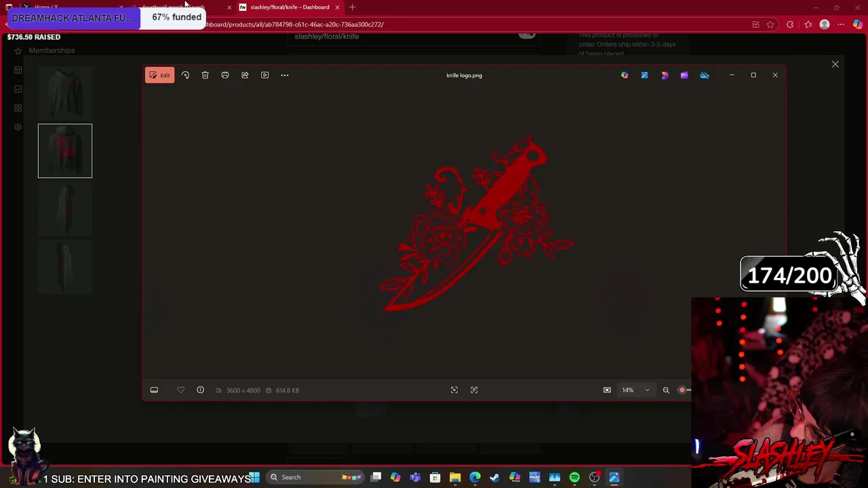Screen dimensions: 868x488
Task: Select the bottom product thumbnail in the sidebar
Action: click(x=65, y=267)
